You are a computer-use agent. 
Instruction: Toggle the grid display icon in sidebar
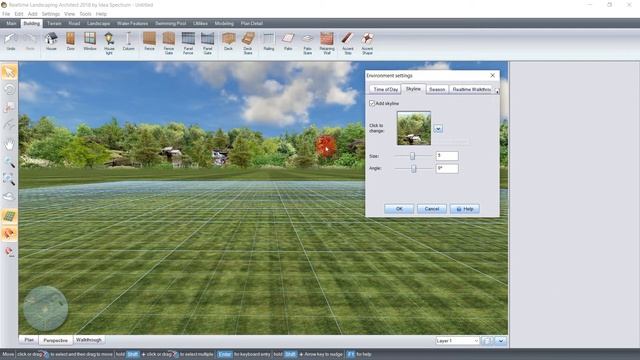coord(9,216)
